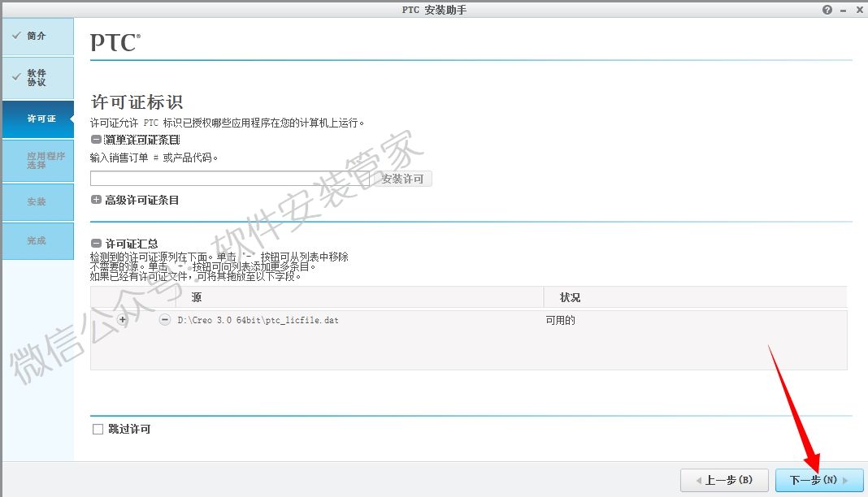Switch to the 安装 step
This screenshot has width=868, height=497.
(x=38, y=201)
